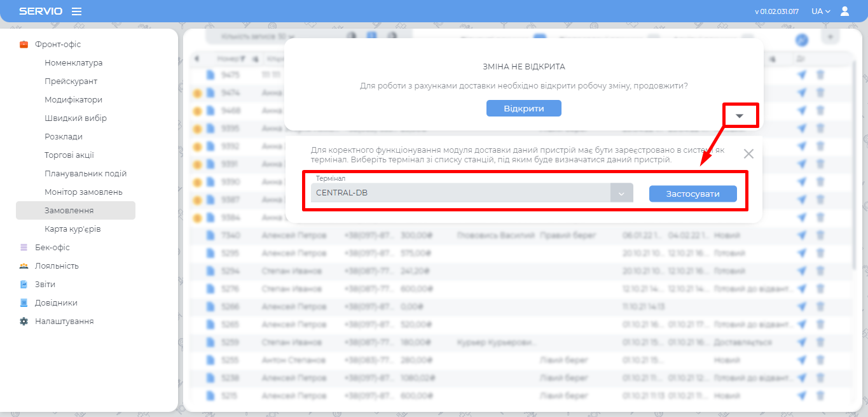Expand the Термінал CENTRAL-DB dropdown

[621, 194]
